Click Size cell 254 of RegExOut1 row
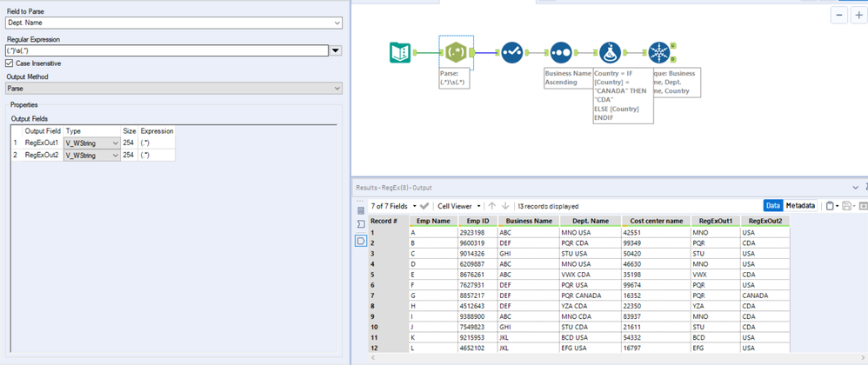The image size is (868, 365). click(129, 143)
